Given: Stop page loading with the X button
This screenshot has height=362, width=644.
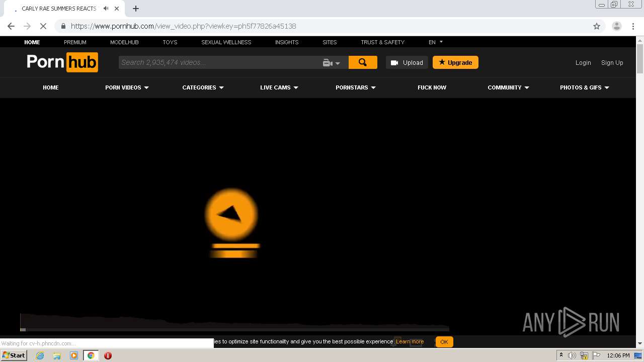Looking at the screenshot, I should point(43,26).
